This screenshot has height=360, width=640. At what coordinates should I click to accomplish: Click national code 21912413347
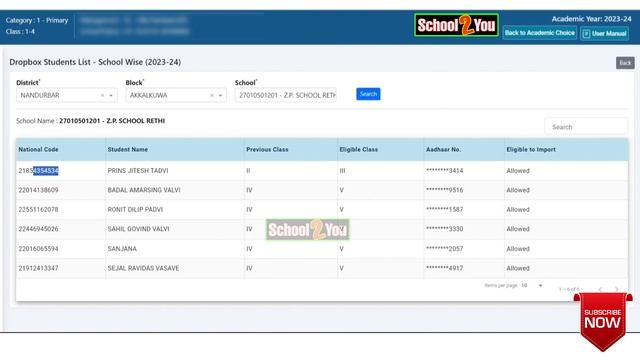[38, 268]
